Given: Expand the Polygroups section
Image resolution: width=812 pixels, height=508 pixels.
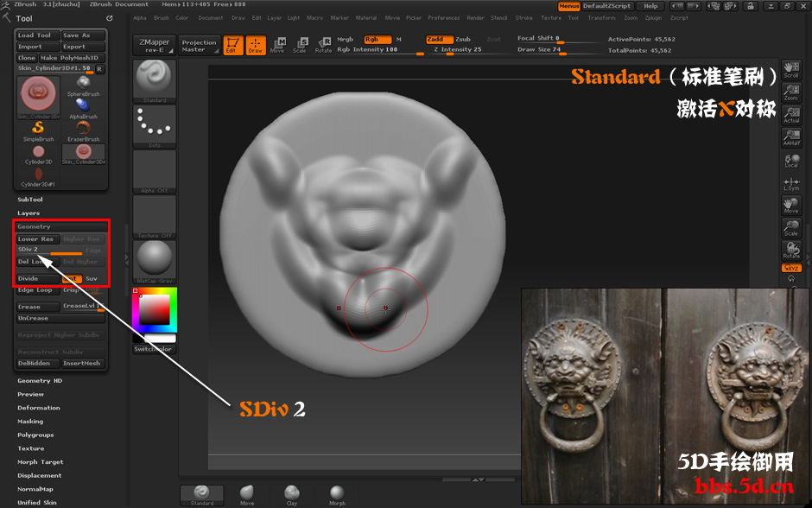Looking at the screenshot, I should [x=35, y=435].
